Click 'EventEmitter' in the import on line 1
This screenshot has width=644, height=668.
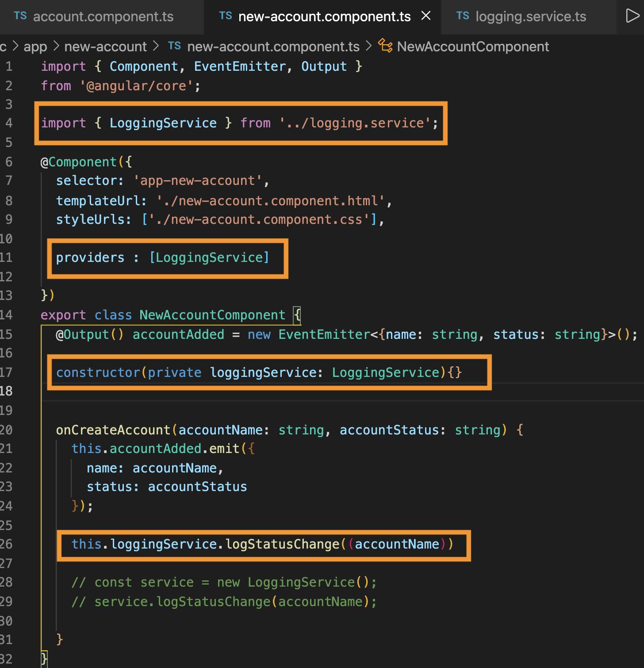click(240, 66)
